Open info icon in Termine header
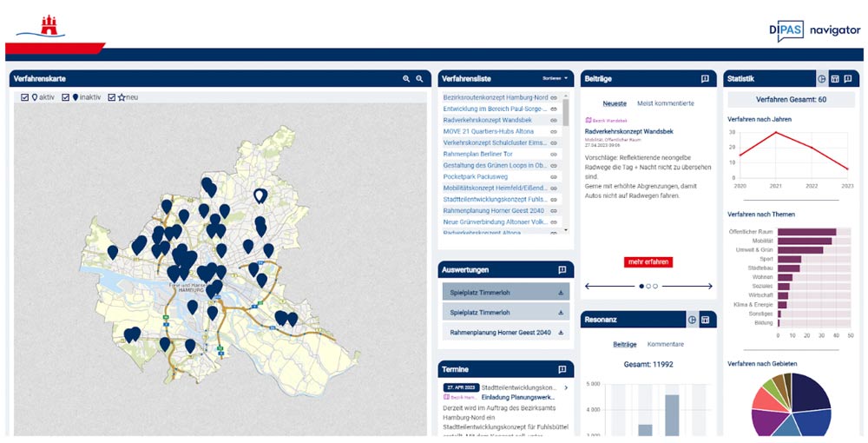The image size is (868, 443). coord(562,369)
